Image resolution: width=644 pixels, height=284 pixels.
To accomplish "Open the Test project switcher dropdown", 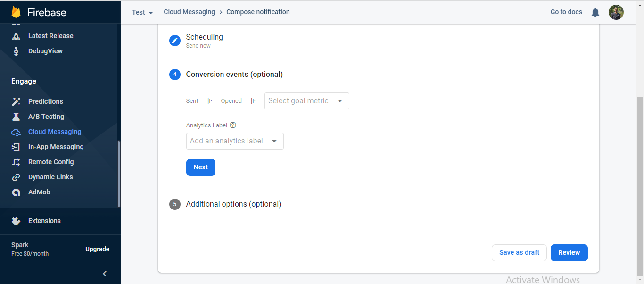I will point(142,12).
